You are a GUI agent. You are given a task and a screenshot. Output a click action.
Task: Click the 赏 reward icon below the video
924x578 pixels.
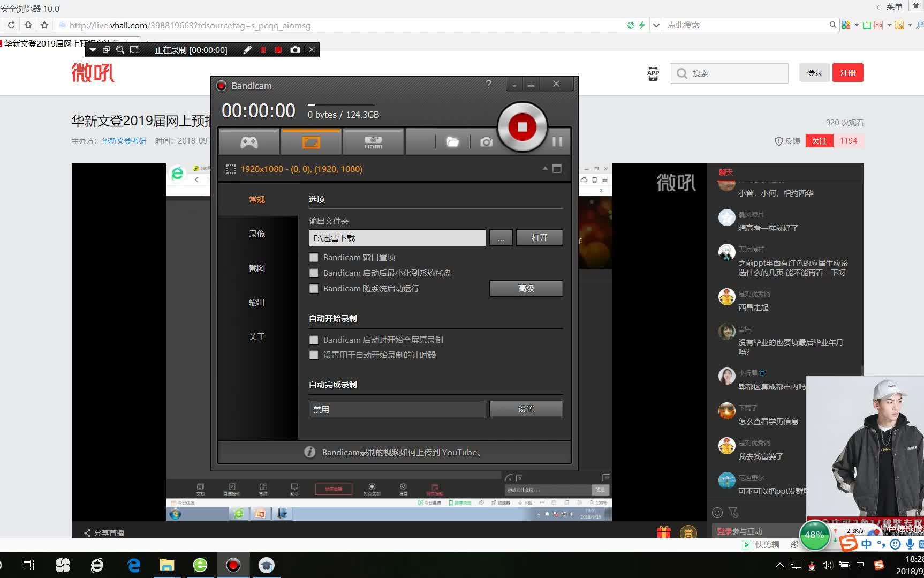coord(688,532)
